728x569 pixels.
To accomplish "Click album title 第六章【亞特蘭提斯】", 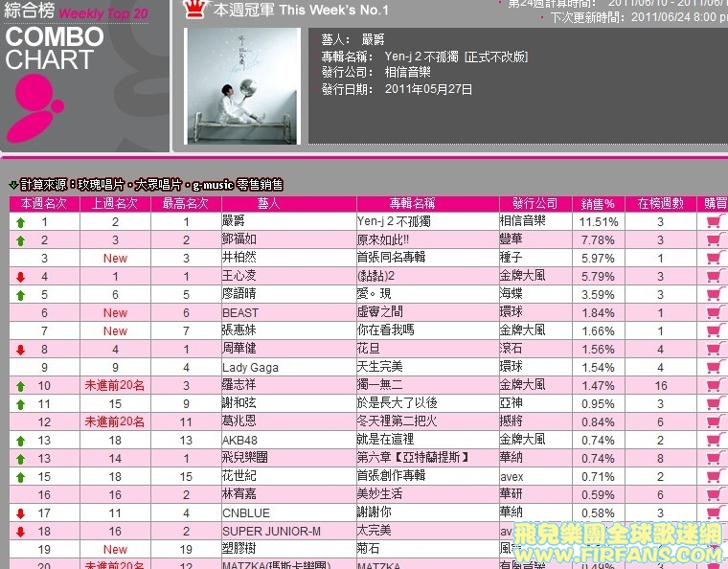I will 413,457.
